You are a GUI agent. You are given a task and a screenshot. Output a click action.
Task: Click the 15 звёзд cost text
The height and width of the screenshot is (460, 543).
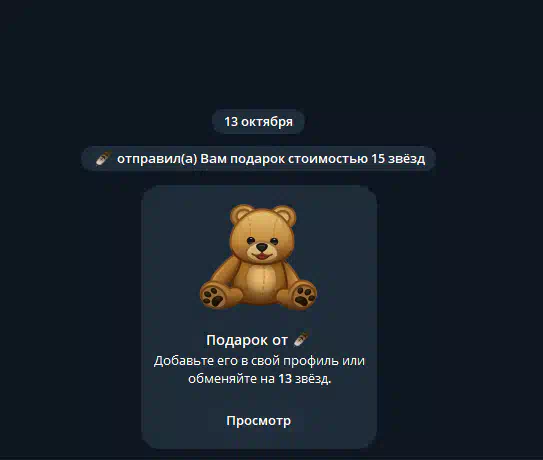pyautogui.click(x=398, y=159)
